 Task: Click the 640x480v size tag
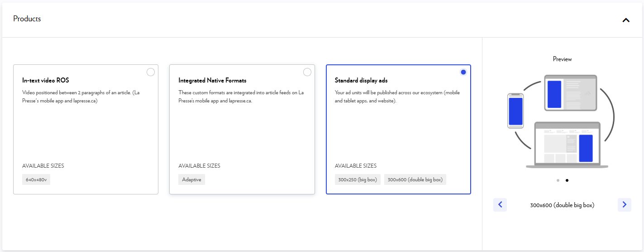36,179
